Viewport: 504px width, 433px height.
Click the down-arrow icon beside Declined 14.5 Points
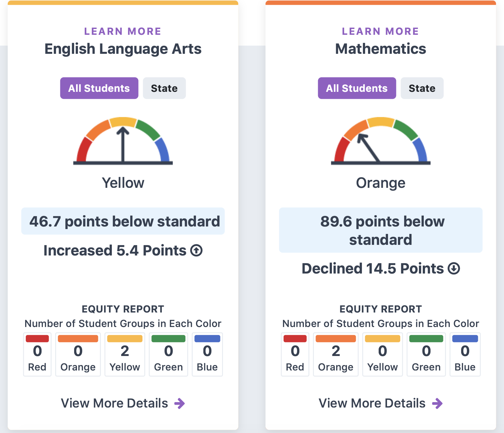(454, 268)
